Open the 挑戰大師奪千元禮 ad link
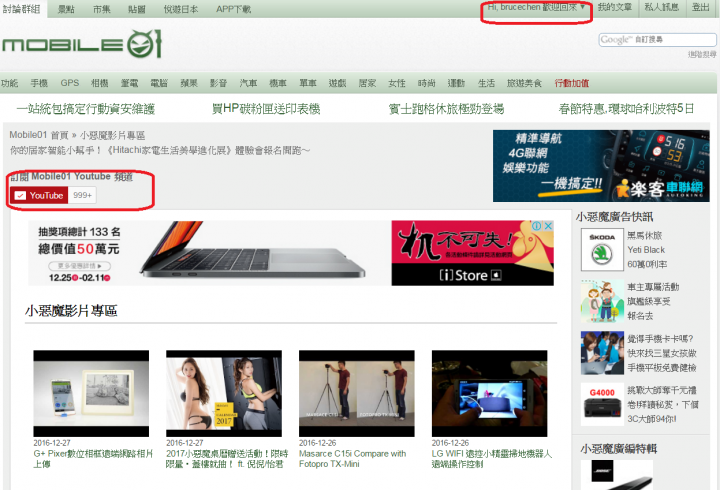Screen dimensions: 720x490 (663, 405)
